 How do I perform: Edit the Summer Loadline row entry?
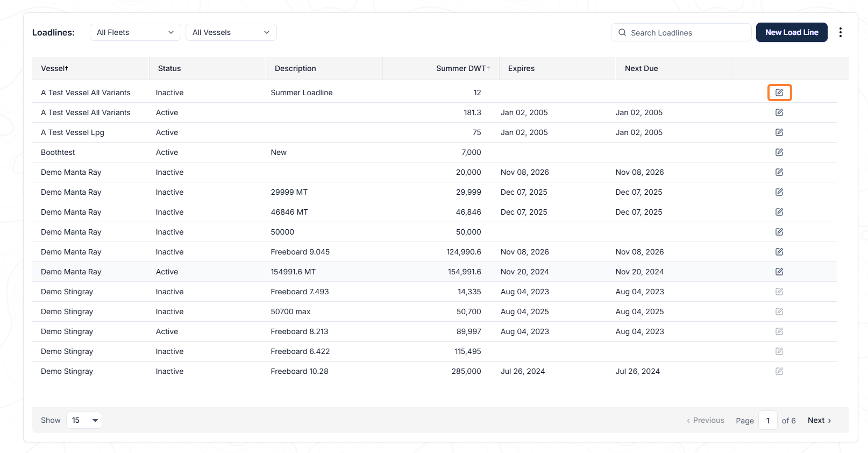[x=779, y=93]
